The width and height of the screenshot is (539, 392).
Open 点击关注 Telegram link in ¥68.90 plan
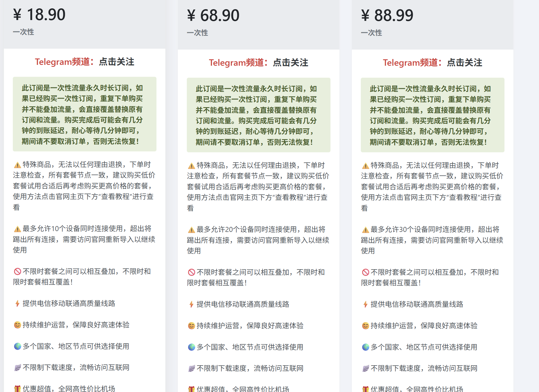click(290, 63)
